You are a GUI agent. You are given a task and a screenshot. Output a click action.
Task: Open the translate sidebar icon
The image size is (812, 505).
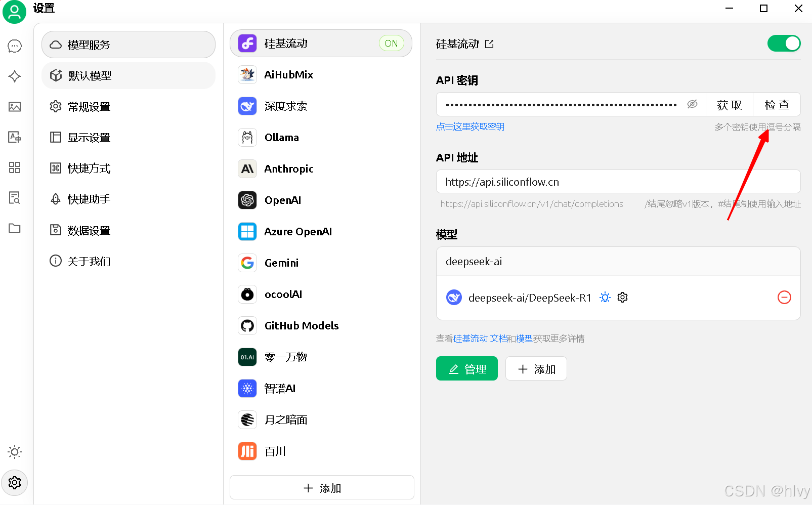tap(15, 137)
